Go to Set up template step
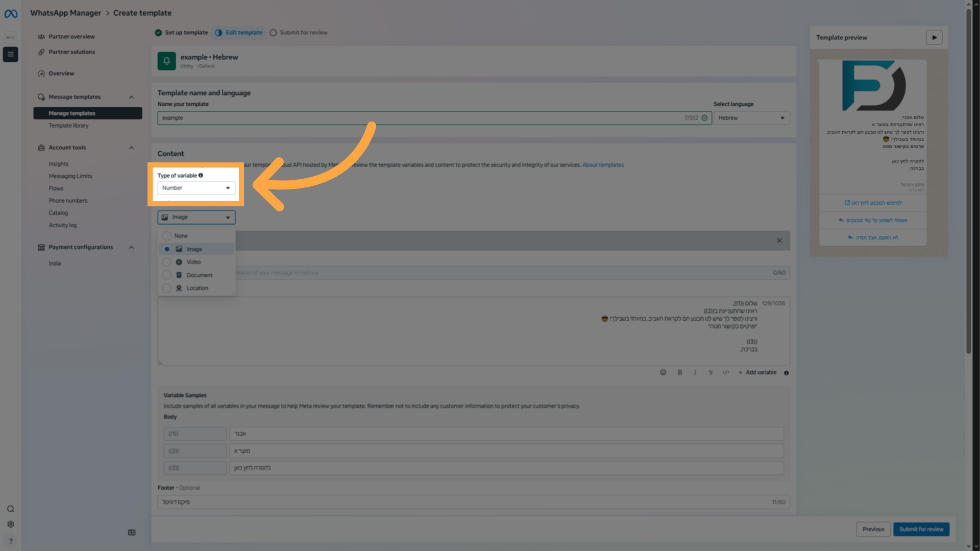The image size is (980, 551). point(182,33)
